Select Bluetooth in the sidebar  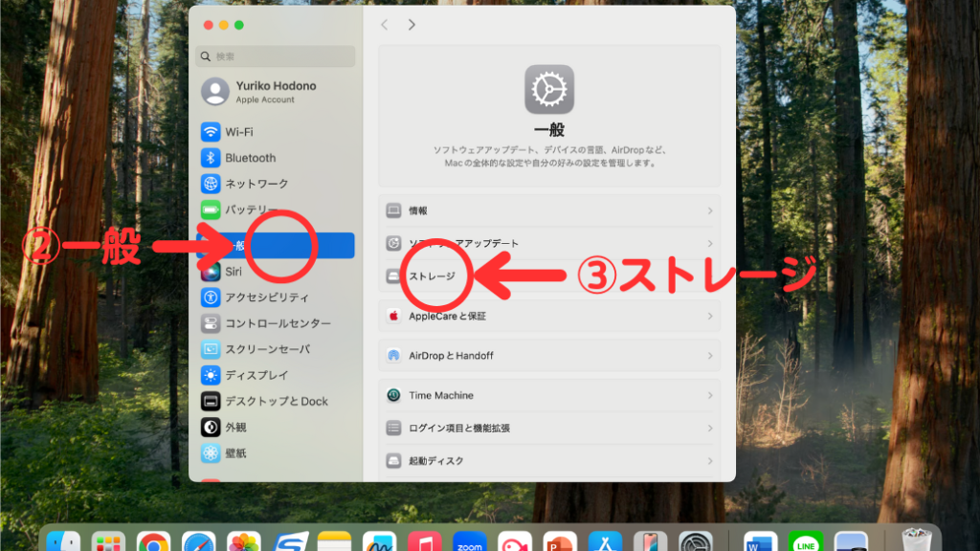[x=250, y=158]
